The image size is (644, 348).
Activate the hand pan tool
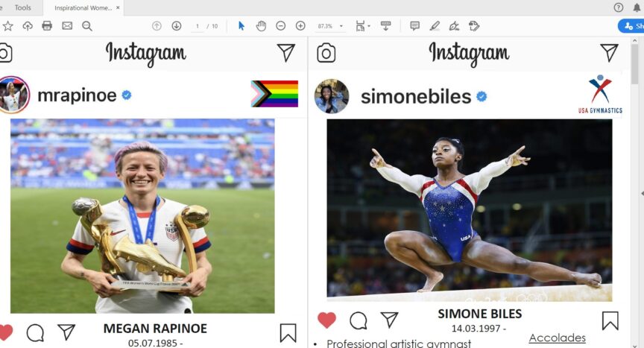261,26
